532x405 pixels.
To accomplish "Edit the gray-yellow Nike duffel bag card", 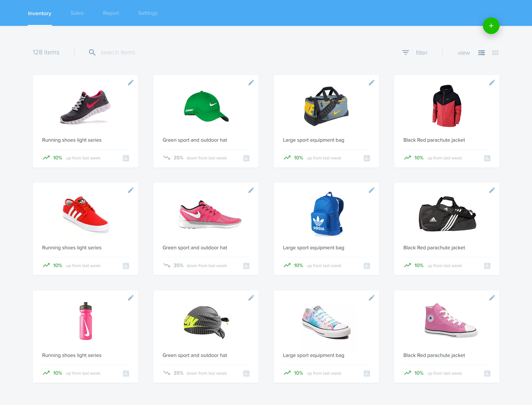I will point(371,83).
